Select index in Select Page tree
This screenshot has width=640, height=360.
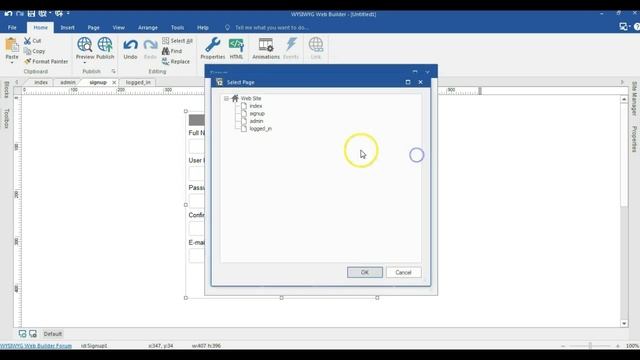tap(256, 106)
